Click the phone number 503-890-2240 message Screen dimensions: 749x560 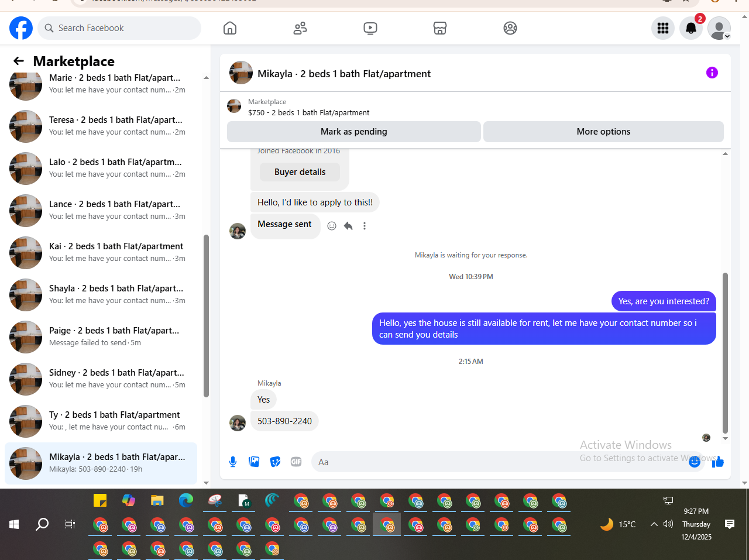pyautogui.click(x=284, y=421)
